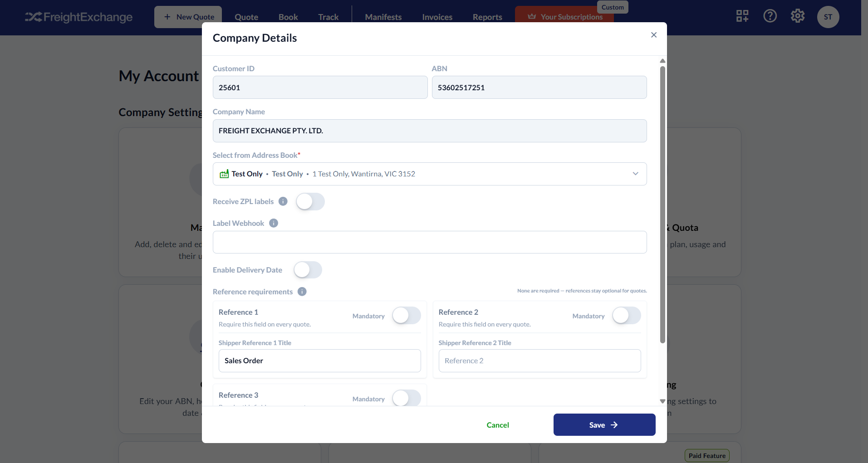Toggle Reference 1 Mandatory switch

coord(407,316)
